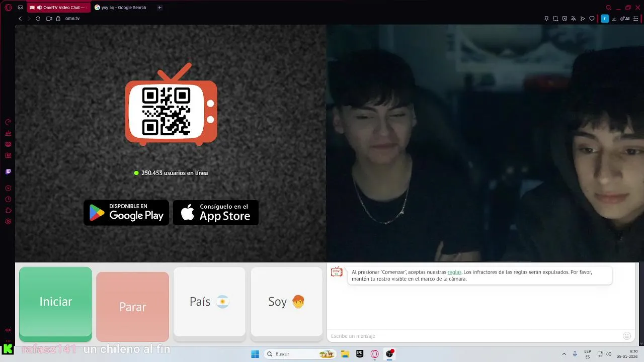Click the taskbar Buscar search box
Viewport: 644px width, 362px height.
pos(301,354)
